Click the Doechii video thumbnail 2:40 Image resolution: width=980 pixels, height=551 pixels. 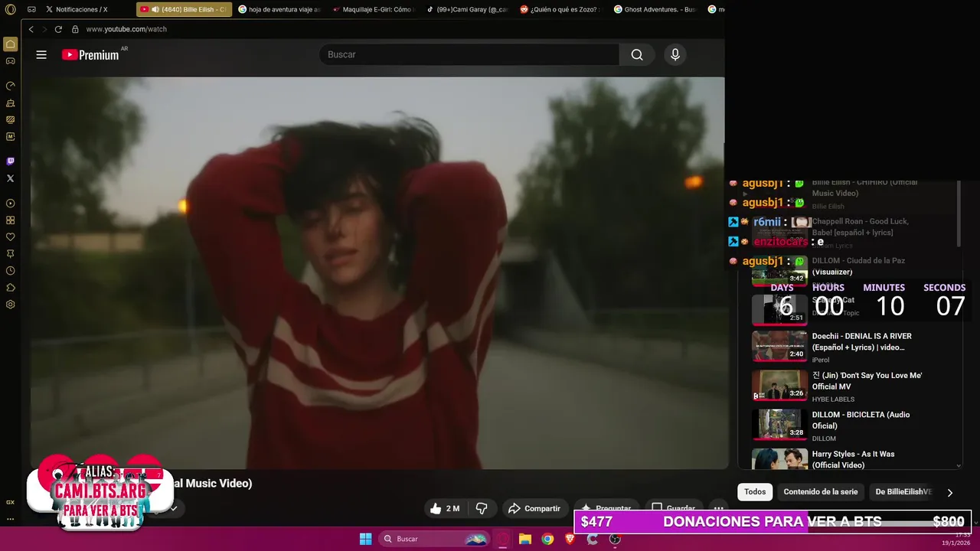coord(779,345)
